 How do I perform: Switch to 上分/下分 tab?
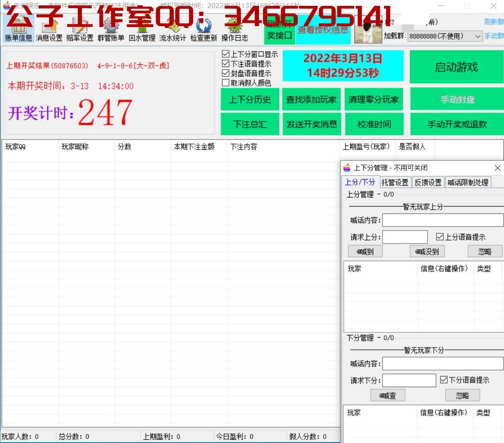360,182
